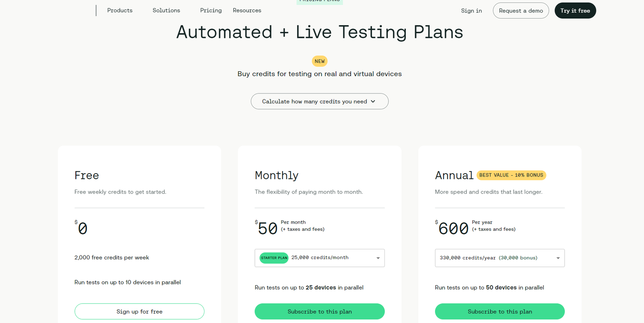Click Sign up for free button

coord(139,311)
